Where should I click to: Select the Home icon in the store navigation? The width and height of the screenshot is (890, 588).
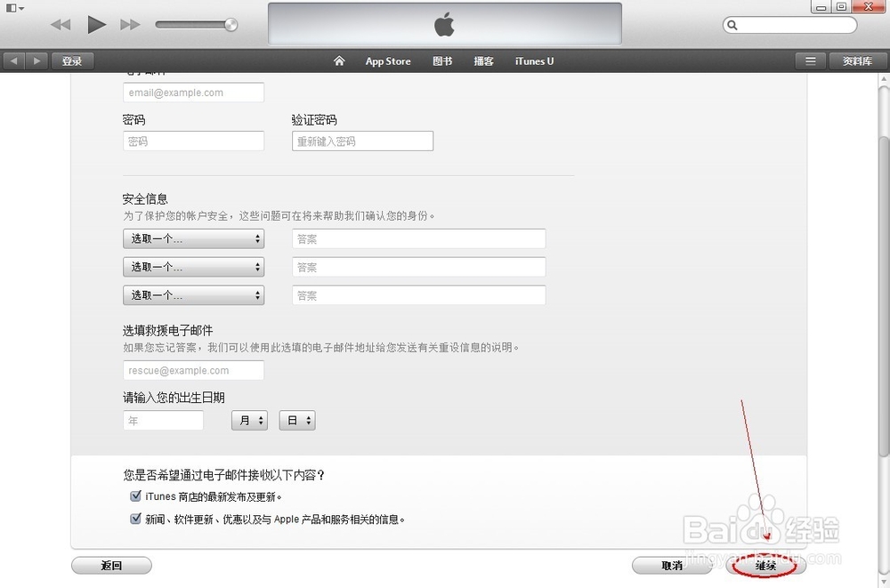338,60
